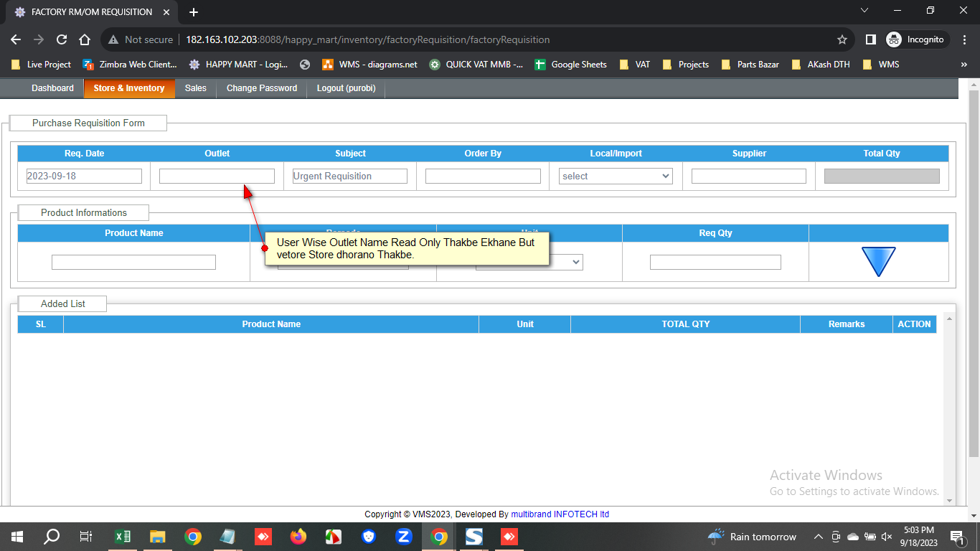Click the ACTION column header
980x551 pixels.
click(914, 324)
